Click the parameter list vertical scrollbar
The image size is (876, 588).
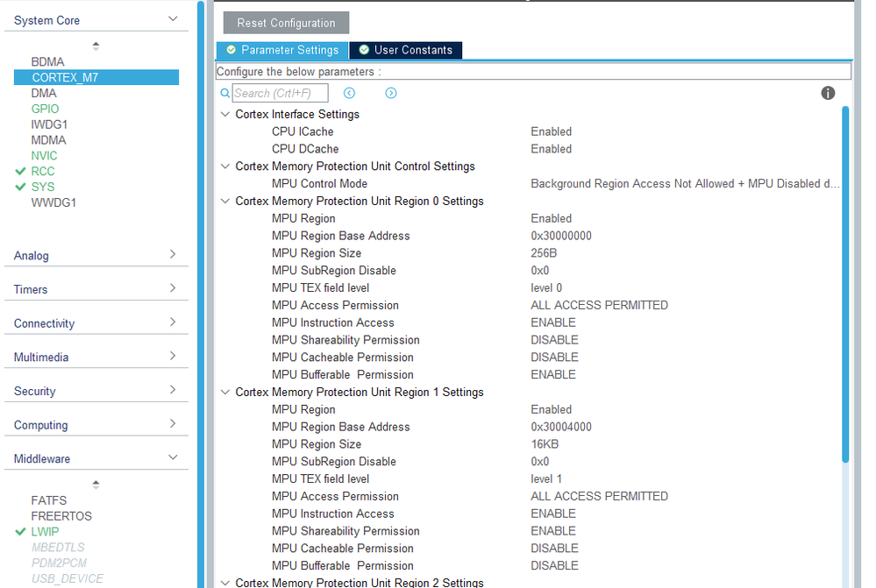pyautogui.click(x=845, y=285)
